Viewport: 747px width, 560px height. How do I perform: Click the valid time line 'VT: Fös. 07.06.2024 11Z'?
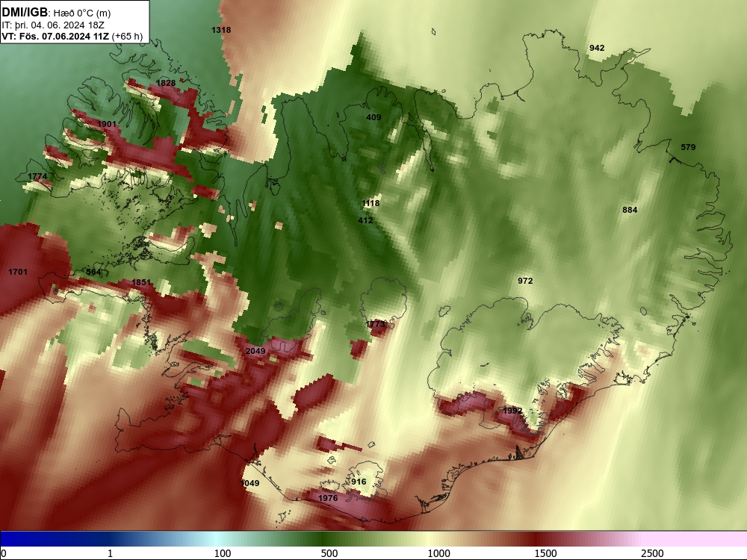(55, 36)
